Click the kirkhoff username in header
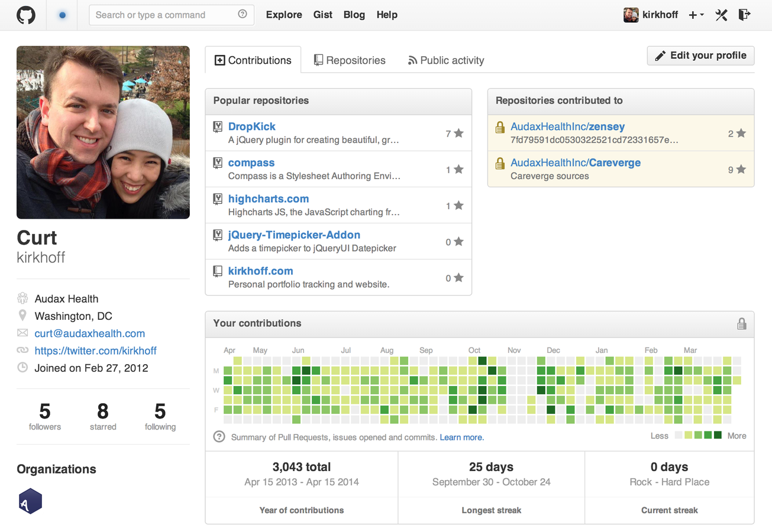Screen dimensions: 772x532 [660, 15]
